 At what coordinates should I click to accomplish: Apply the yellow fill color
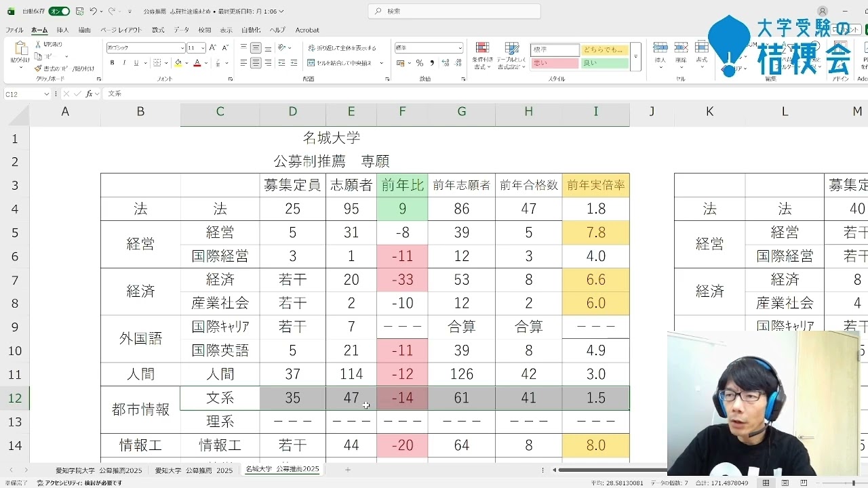pyautogui.click(x=178, y=63)
